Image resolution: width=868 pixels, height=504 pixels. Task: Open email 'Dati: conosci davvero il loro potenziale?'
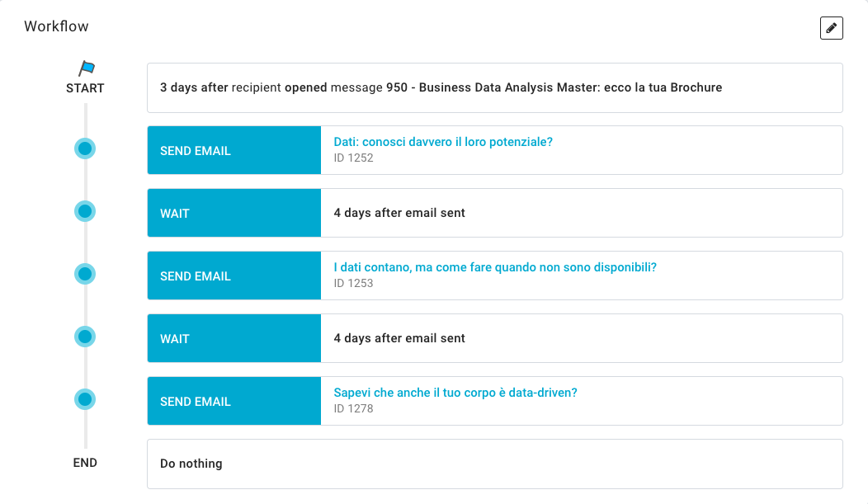pos(443,142)
